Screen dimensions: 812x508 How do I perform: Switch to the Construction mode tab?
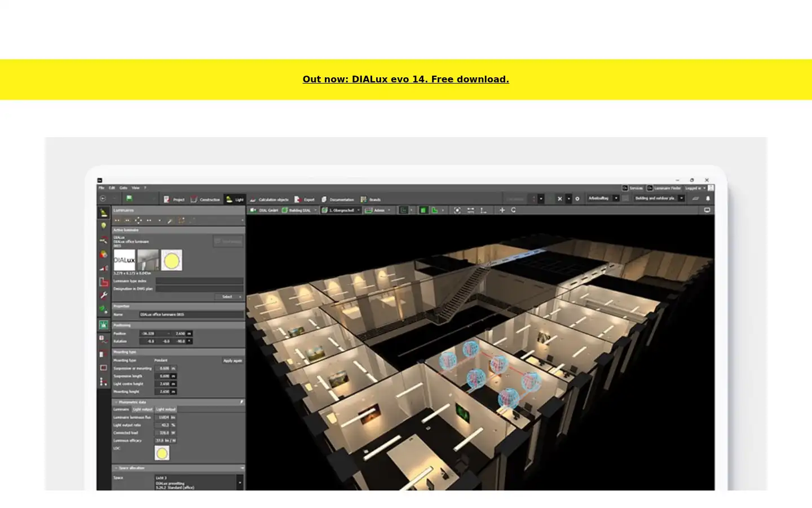coord(205,199)
